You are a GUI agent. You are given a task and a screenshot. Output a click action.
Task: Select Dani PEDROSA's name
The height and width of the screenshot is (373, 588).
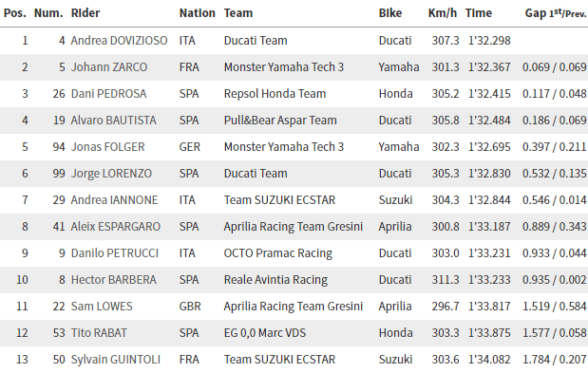[x=108, y=94]
